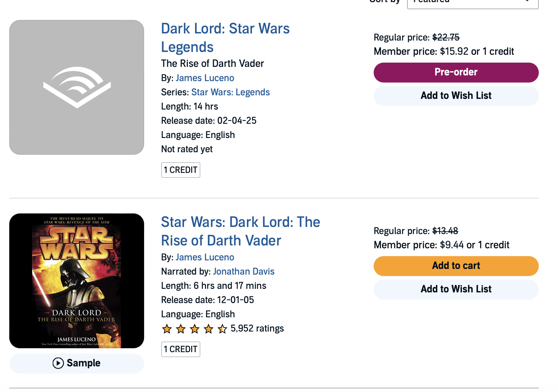Select the first star in the rating row
The width and height of the screenshot is (558, 392).
pos(167,329)
